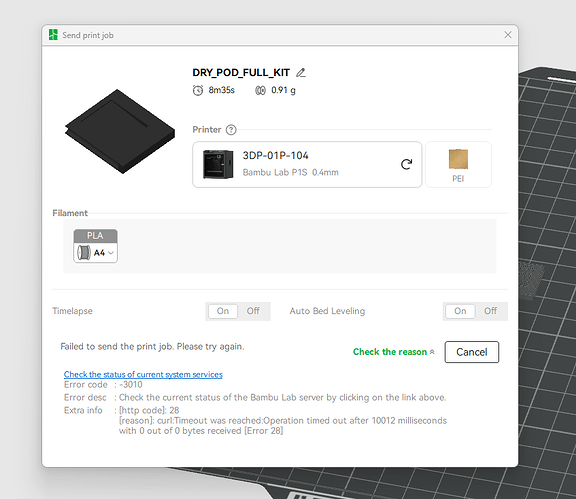Set Auto Bed Leveling to On
This screenshot has width=576, height=499.
point(460,311)
